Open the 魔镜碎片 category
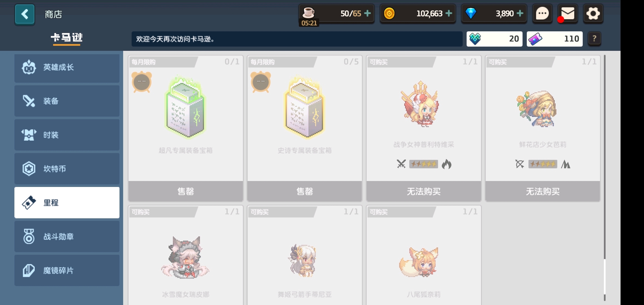 67,271
